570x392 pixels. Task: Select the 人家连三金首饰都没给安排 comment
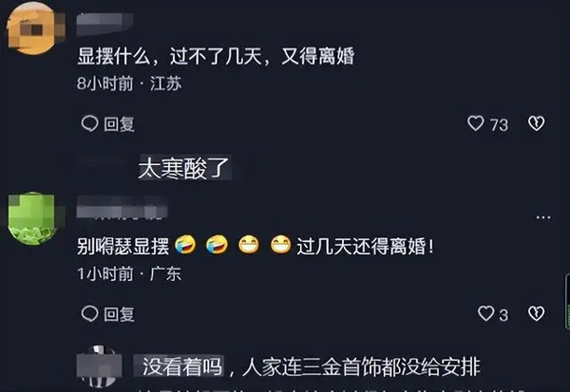(x=361, y=367)
